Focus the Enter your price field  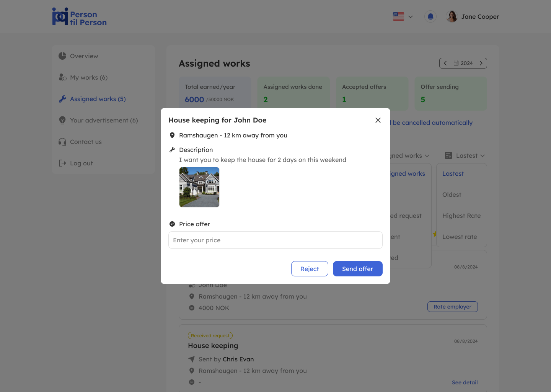tap(275, 240)
